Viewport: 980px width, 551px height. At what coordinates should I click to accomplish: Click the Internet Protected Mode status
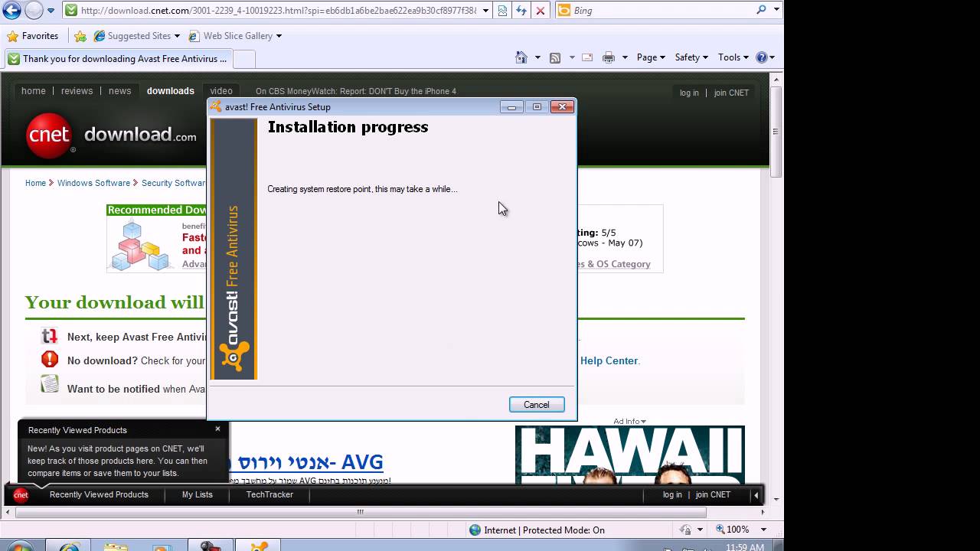[x=537, y=530]
